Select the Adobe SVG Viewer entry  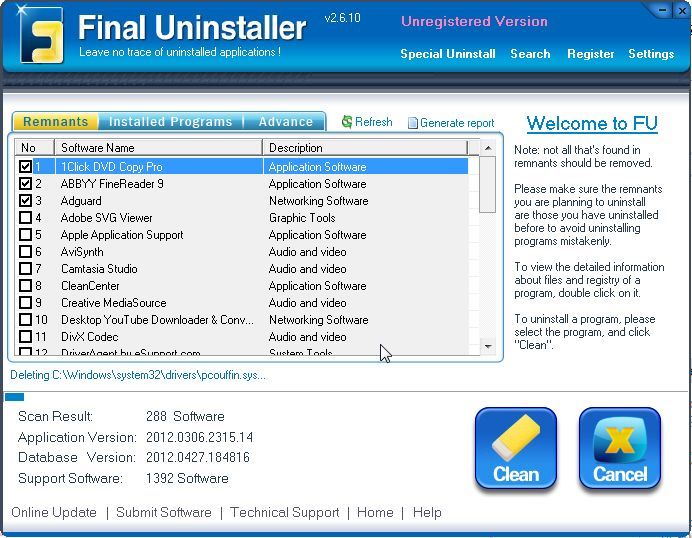pos(241,218)
